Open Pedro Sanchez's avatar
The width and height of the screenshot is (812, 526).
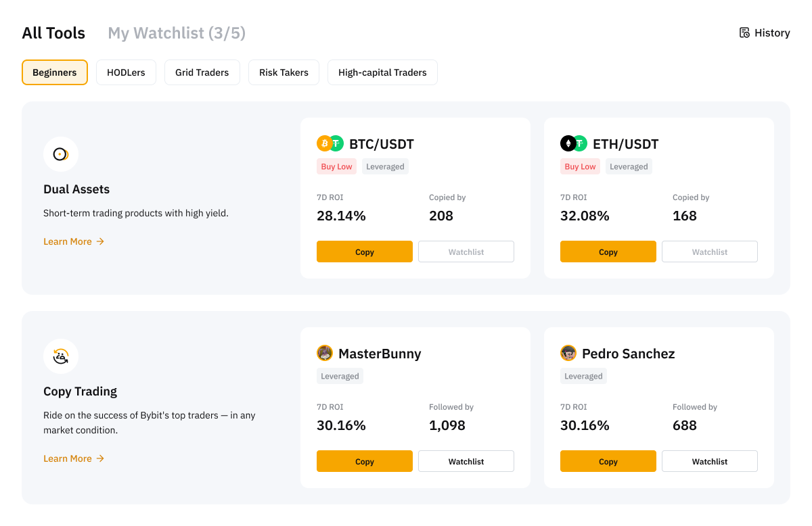tap(568, 353)
